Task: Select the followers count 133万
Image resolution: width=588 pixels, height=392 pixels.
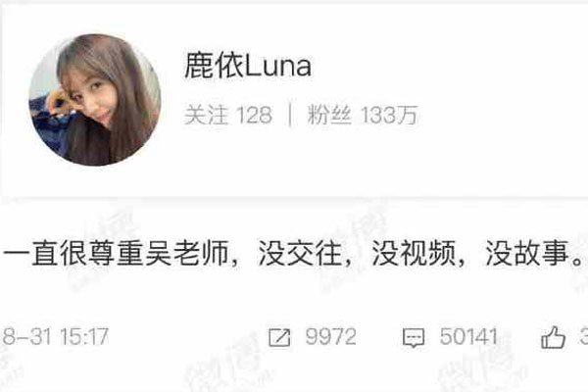Action: [389, 115]
